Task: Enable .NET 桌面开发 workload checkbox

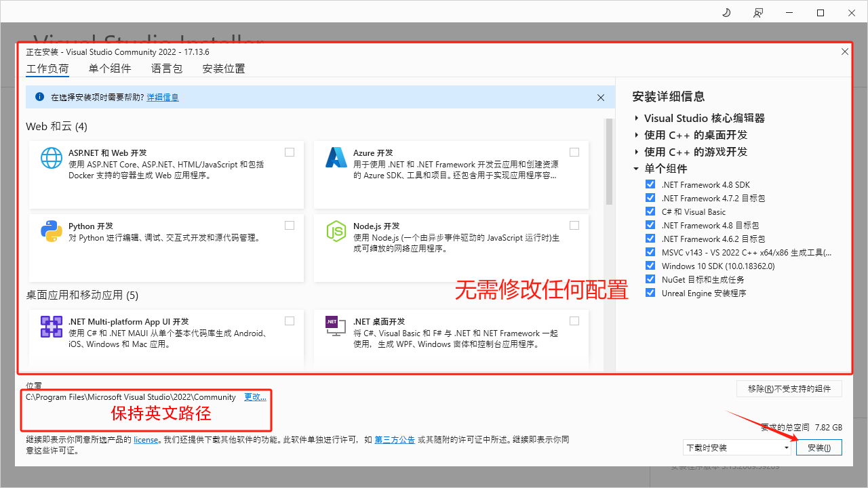Action: (x=574, y=321)
